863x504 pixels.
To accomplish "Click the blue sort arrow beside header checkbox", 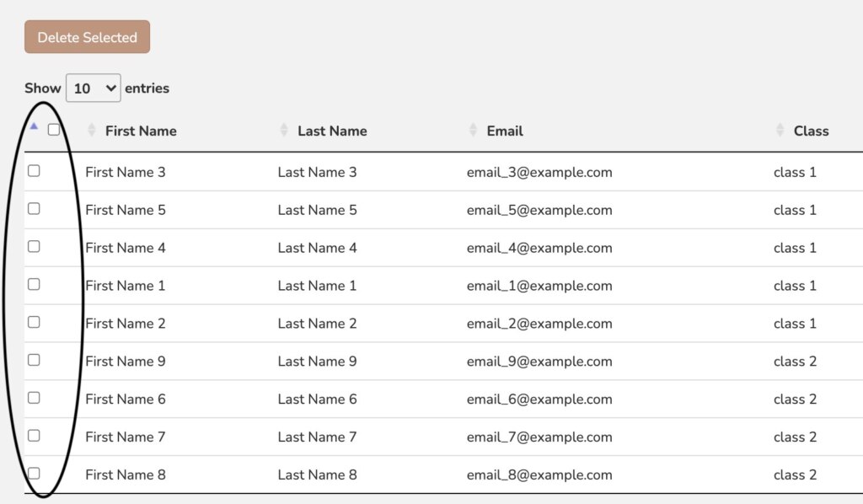I will pos(34,126).
